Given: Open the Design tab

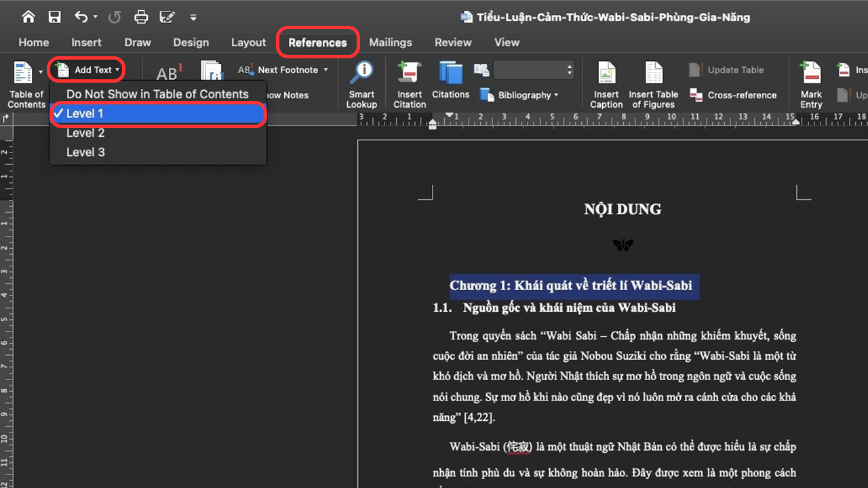Looking at the screenshot, I should coord(191,42).
